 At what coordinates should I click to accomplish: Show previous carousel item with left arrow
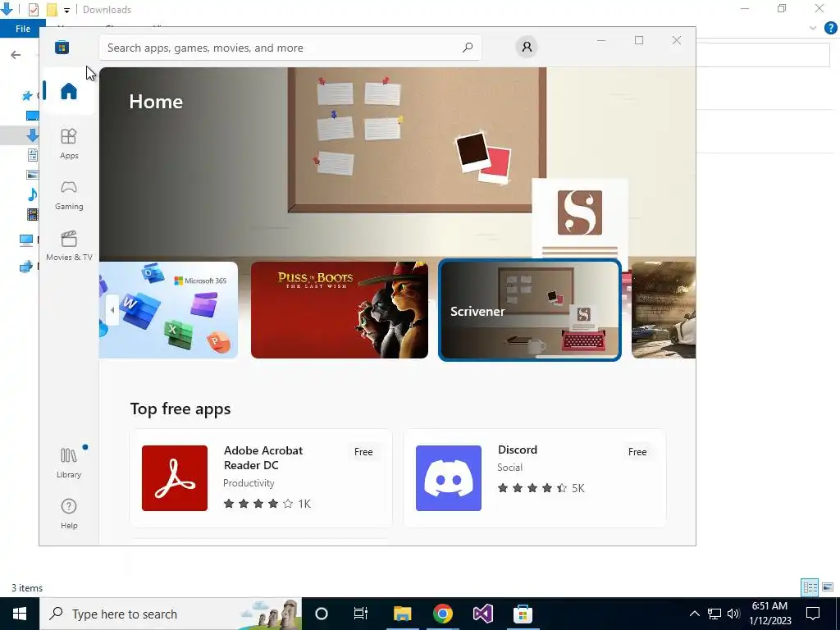112,309
